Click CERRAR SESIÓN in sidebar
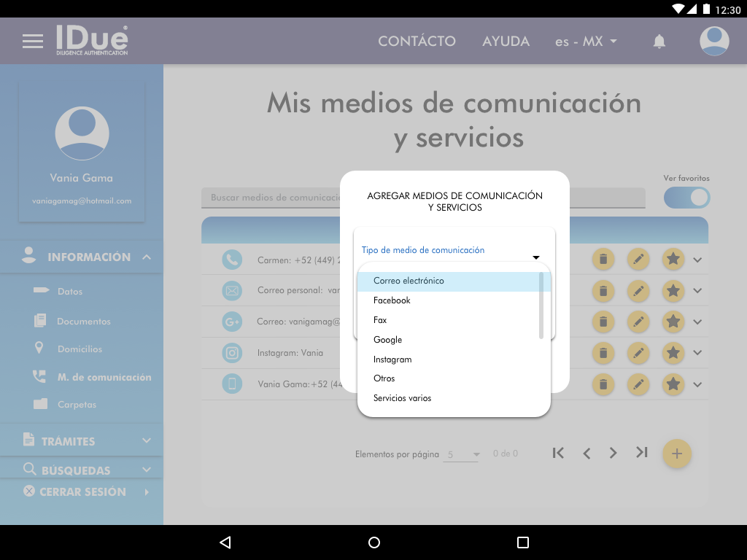Screen dimensions: 747x560 [82, 491]
